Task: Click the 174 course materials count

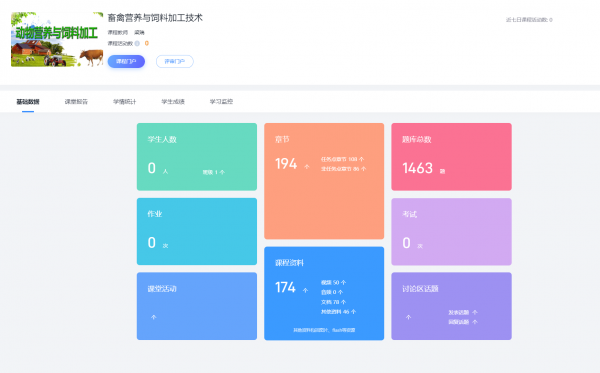Action: tap(285, 287)
